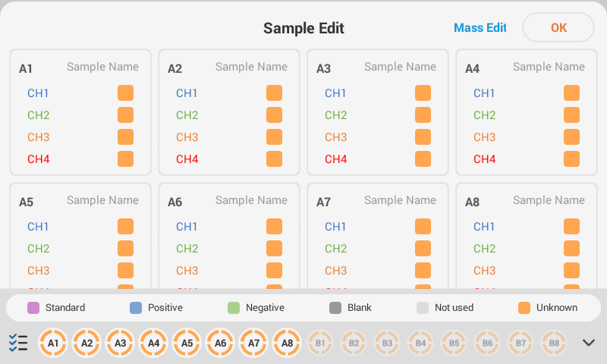Toggle the A1 CH1 sample type square
The width and height of the screenshot is (607, 364).
click(x=125, y=93)
